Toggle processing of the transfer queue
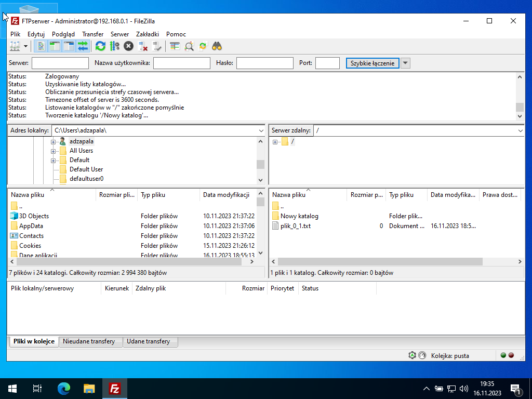532x399 pixels. (115, 46)
